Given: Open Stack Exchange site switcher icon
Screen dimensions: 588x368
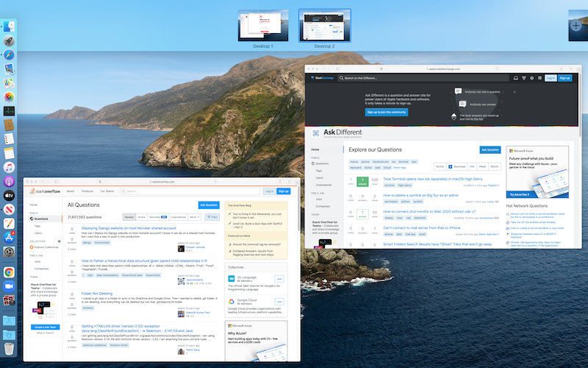Looking at the screenshot, I should click(x=540, y=78).
